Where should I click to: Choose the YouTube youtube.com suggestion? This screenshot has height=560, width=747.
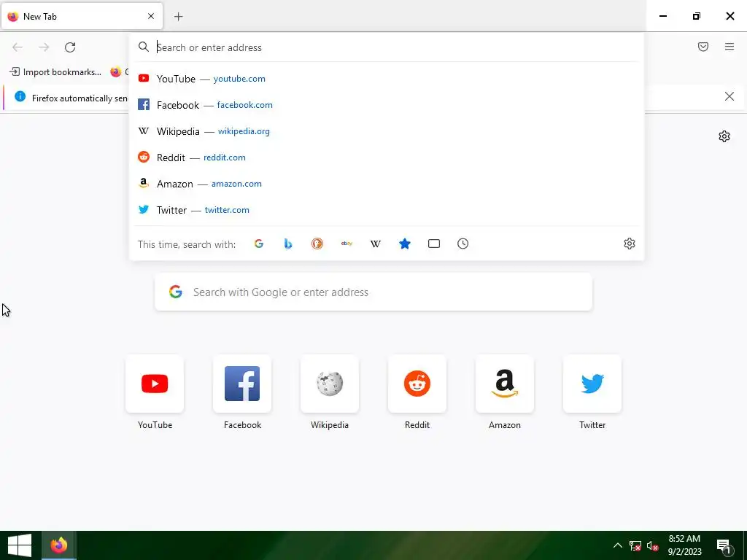(387, 79)
